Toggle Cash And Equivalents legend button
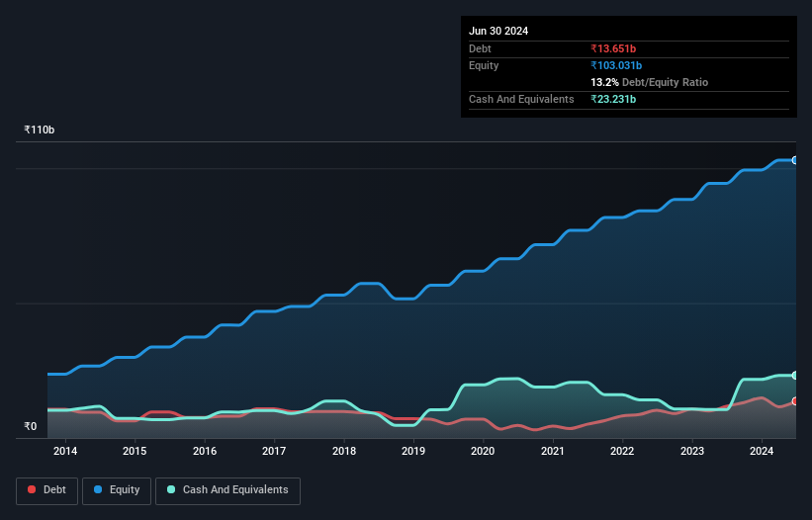This screenshot has height=520, width=812. coord(227,490)
